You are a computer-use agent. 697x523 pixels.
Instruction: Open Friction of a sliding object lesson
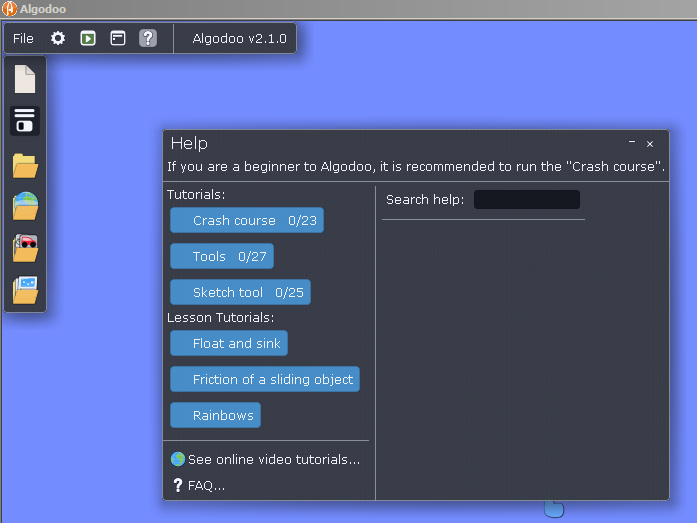(x=265, y=379)
